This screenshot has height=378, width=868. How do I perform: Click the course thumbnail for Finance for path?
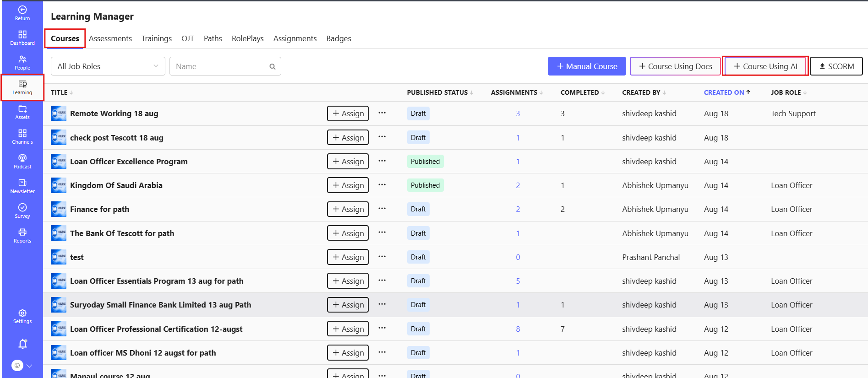pyautogui.click(x=59, y=209)
